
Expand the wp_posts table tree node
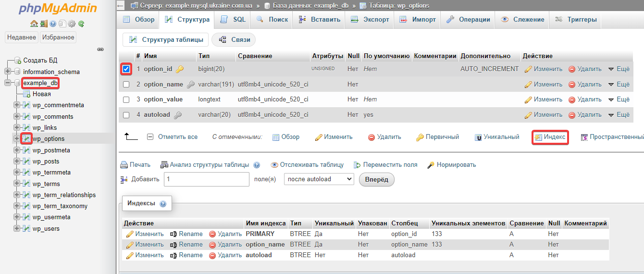click(x=17, y=162)
